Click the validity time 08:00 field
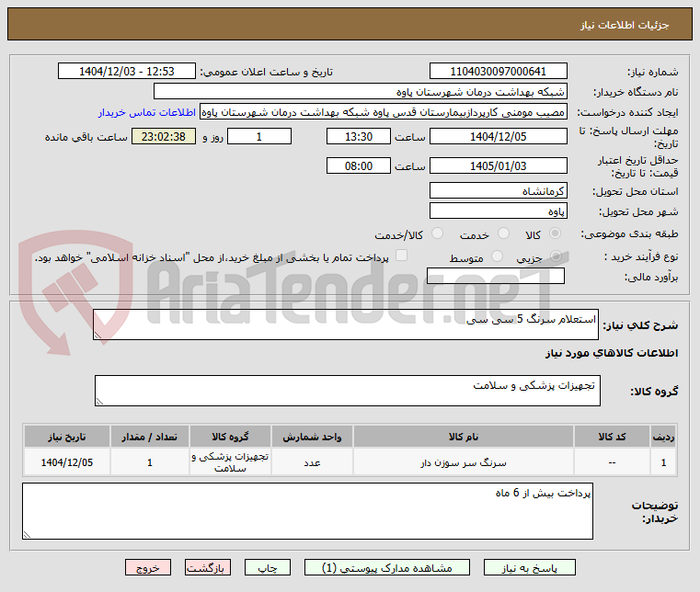 [x=359, y=165]
